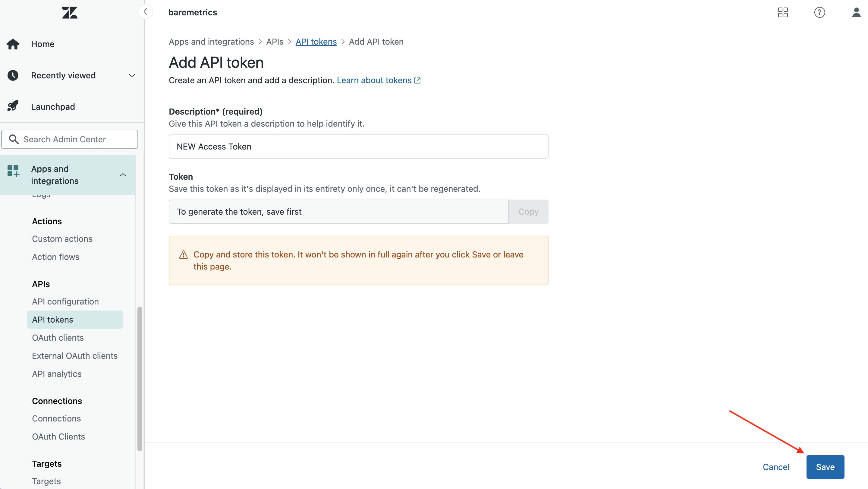Save the new API token
The height and width of the screenshot is (489, 868).
[x=825, y=467]
